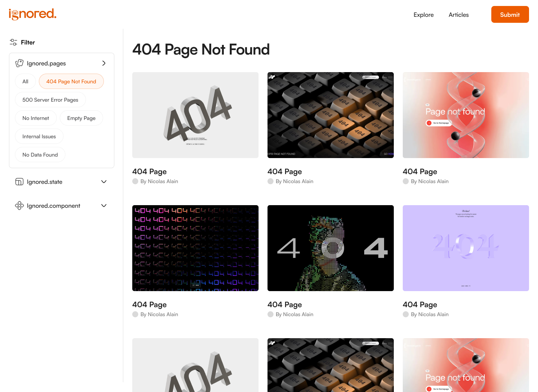Open the red helix Page not found thumbnail, first row

[466, 115]
